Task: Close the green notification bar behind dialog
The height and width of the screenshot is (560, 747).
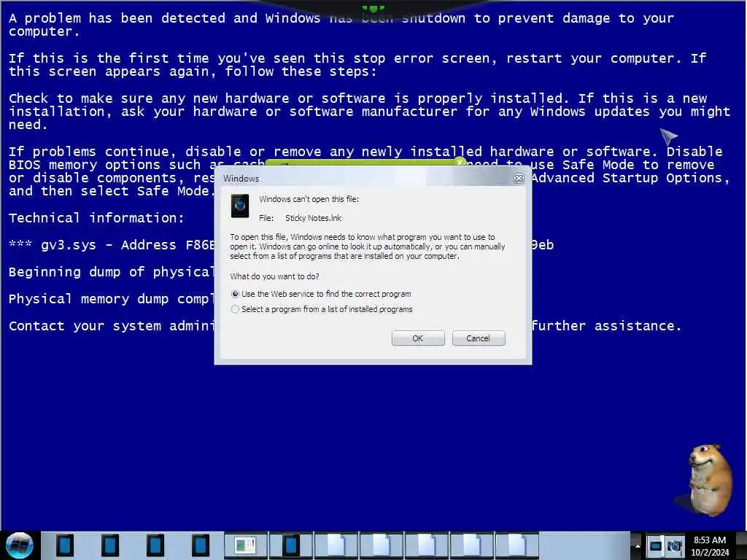Action: click(460, 162)
